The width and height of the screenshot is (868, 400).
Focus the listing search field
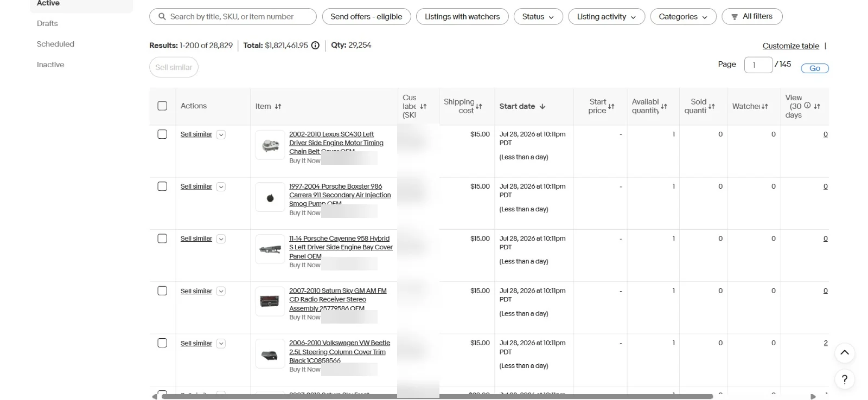click(x=233, y=17)
